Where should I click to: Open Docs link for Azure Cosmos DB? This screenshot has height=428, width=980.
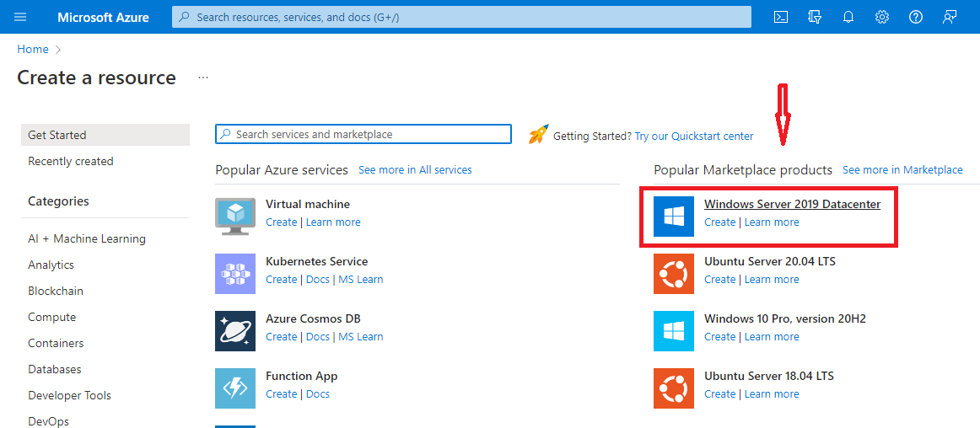tap(317, 337)
